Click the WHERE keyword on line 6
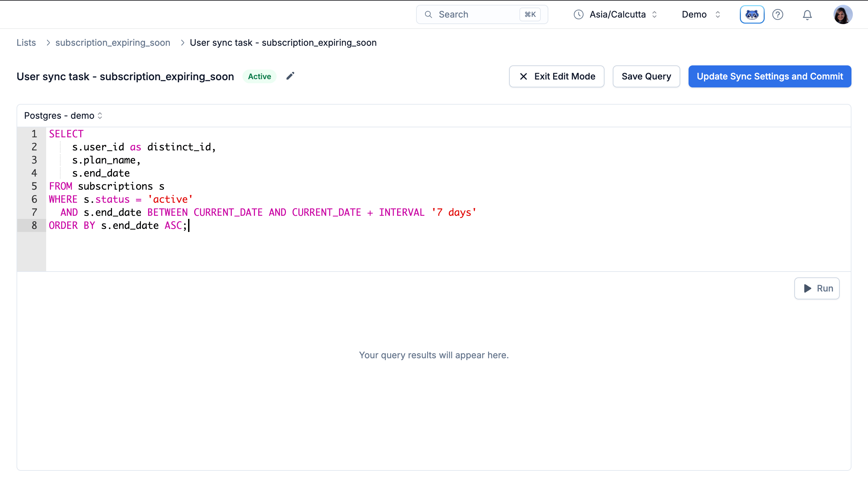 pos(63,199)
